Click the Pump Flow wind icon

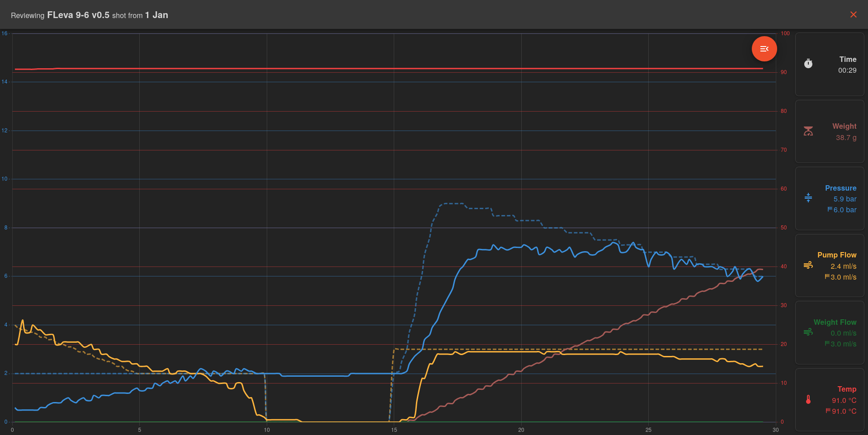tap(808, 265)
